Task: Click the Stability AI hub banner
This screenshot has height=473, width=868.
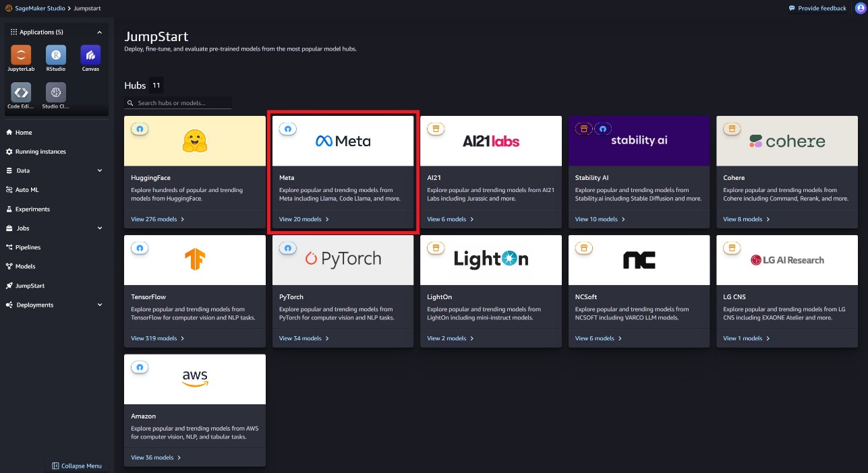Action: [x=639, y=141]
